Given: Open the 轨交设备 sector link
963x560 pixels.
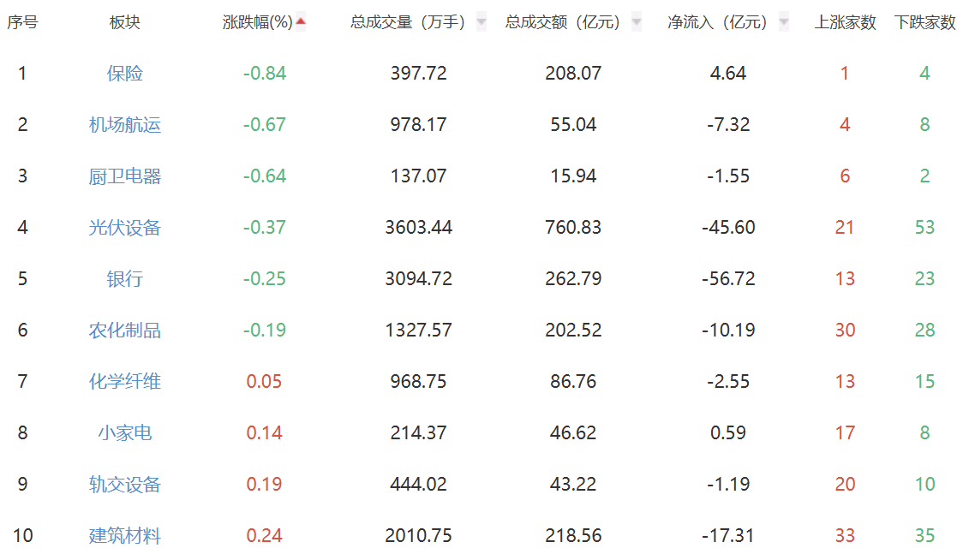Looking at the screenshot, I should 125,485.
